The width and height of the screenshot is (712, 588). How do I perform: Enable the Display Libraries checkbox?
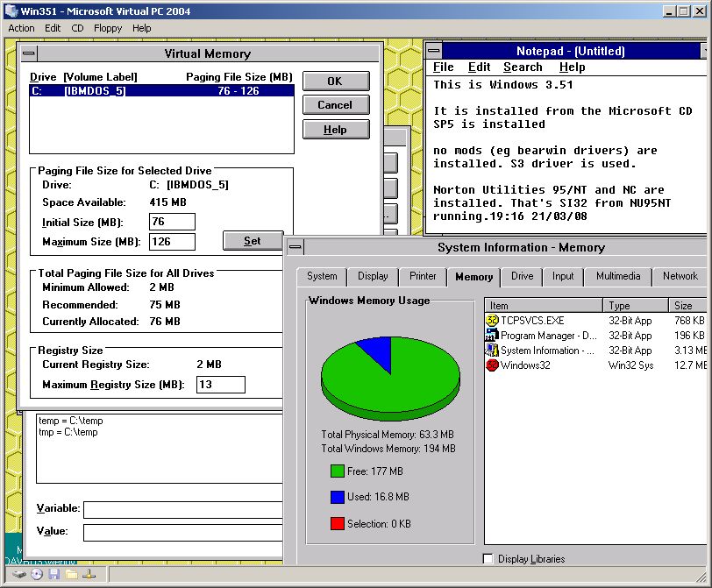pos(488,559)
